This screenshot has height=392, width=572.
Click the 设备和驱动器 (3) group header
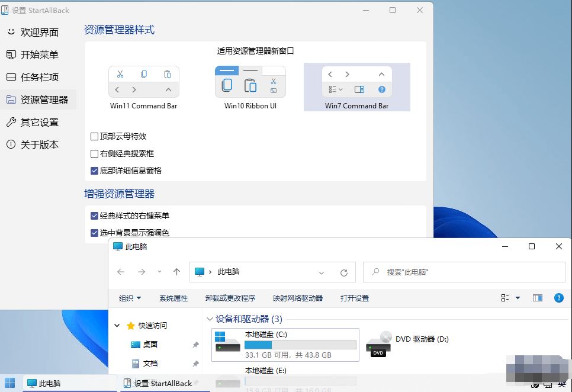(x=249, y=319)
